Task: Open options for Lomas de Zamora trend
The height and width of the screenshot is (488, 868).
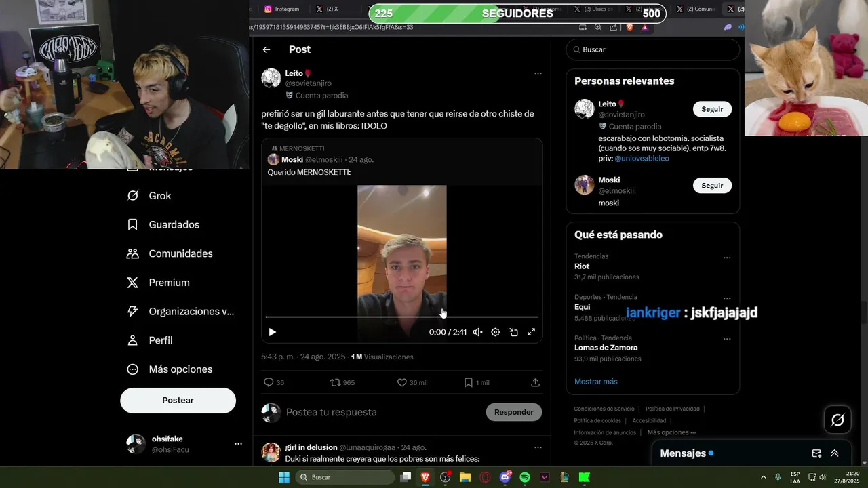Action: pyautogui.click(x=727, y=339)
